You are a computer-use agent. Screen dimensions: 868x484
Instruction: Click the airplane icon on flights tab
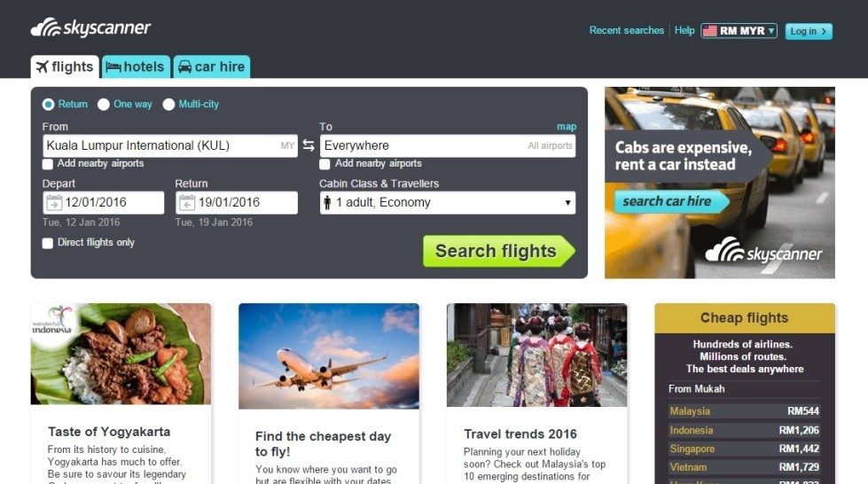(x=42, y=67)
